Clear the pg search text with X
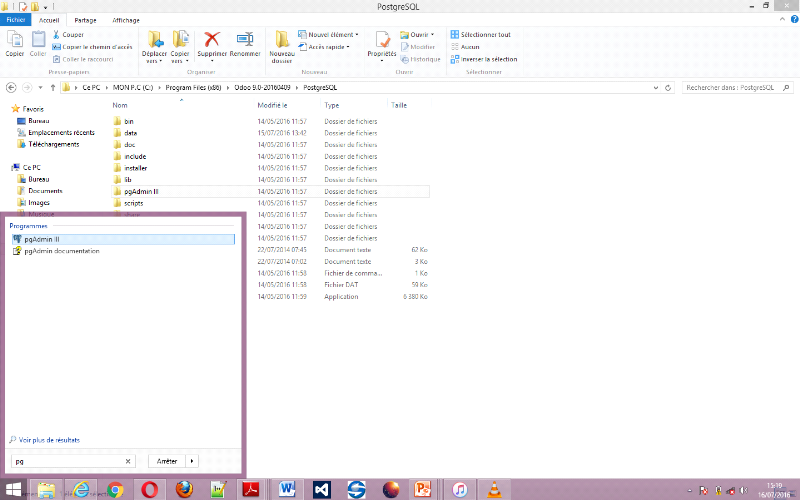The image size is (800, 500). tap(128, 461)
